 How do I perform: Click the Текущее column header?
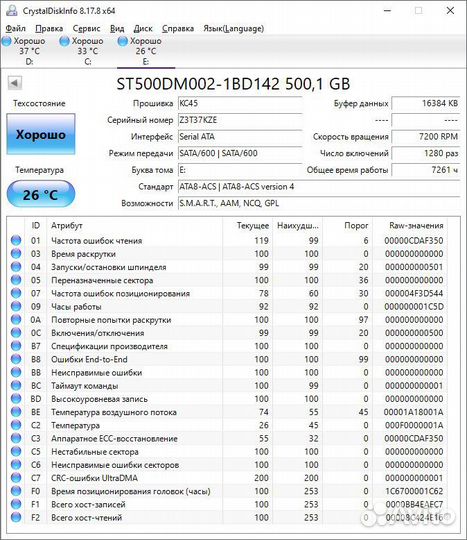(248, 226)
